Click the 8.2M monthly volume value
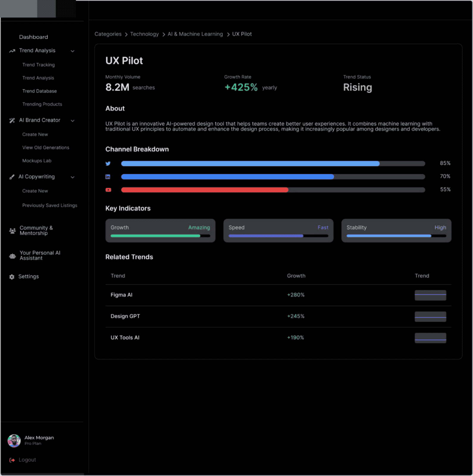This screenshot has height=476, width=473. pos(117,87)
